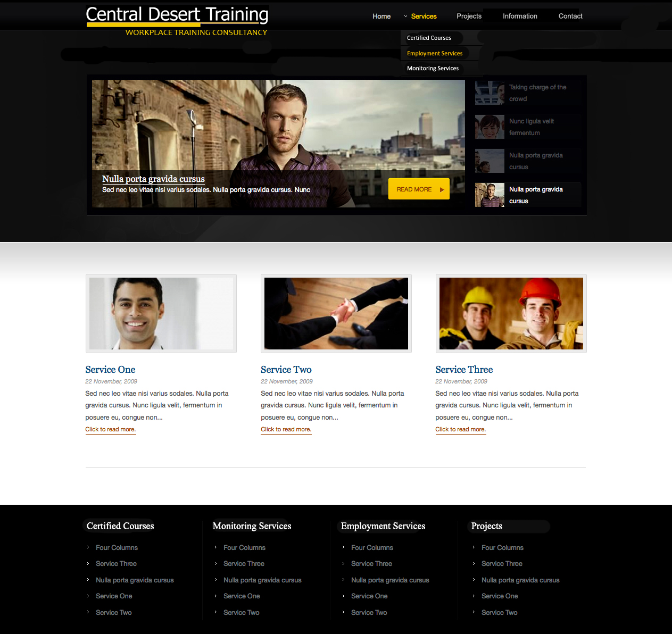
Task: Open Service Three under Employment Services
Action: click(371, 563)
